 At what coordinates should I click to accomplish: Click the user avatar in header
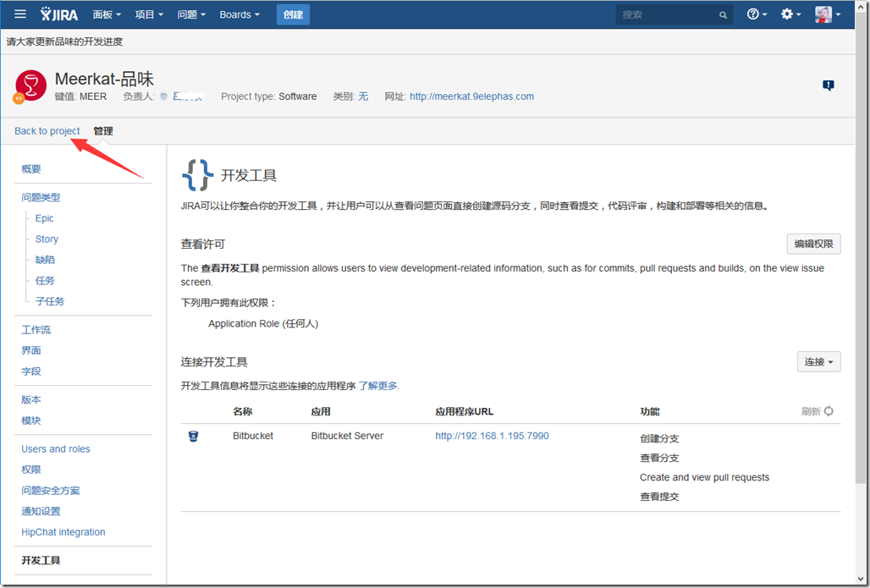pyautogui.click(x=825, y=14)
